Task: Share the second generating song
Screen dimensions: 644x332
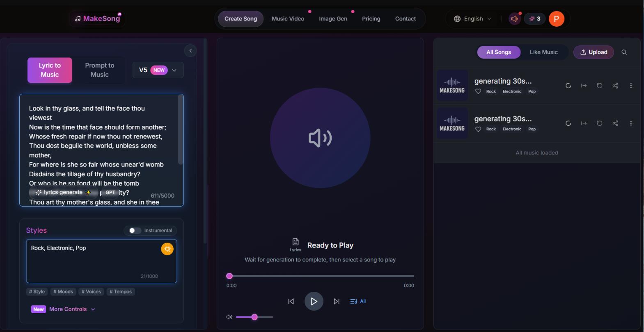Action: [615, 123]
